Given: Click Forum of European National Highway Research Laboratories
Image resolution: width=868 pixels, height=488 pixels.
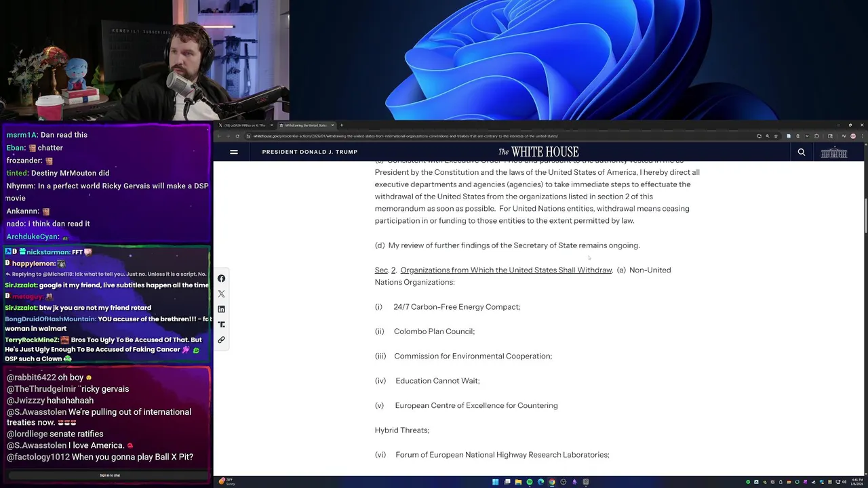Looking at the screenshot, I should tap(502, 455).
